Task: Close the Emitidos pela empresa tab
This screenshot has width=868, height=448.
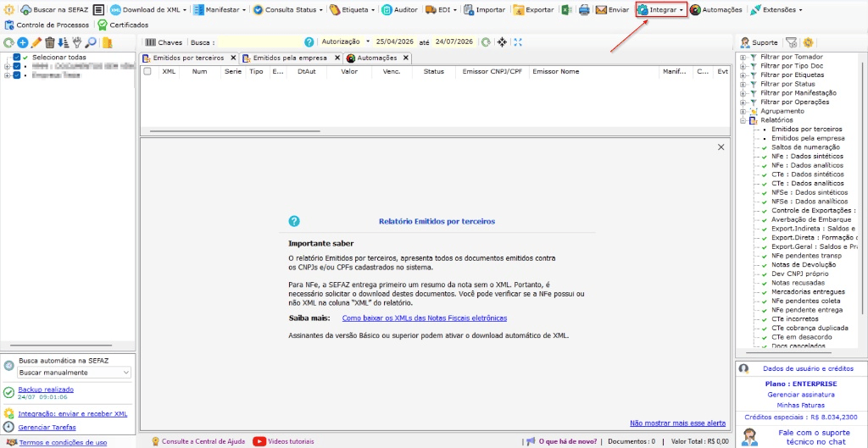Action: tap(337, 58)
